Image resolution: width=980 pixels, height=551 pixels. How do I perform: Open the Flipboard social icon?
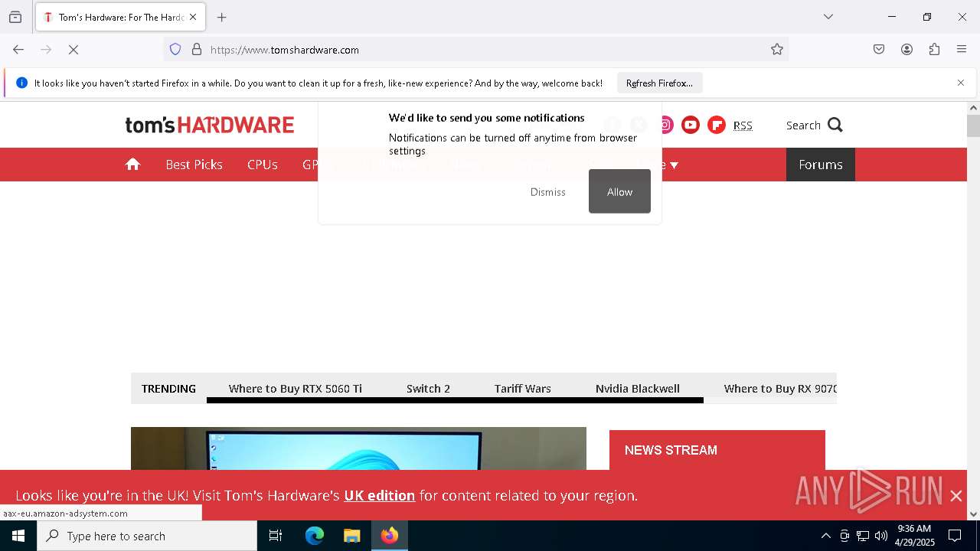[717, 125]
